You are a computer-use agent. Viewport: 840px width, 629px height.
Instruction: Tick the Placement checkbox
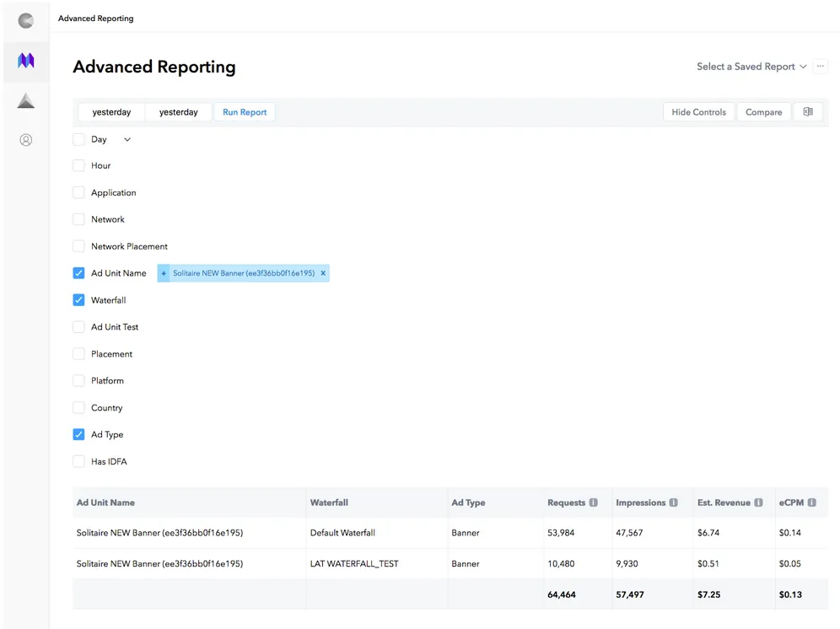78,353
